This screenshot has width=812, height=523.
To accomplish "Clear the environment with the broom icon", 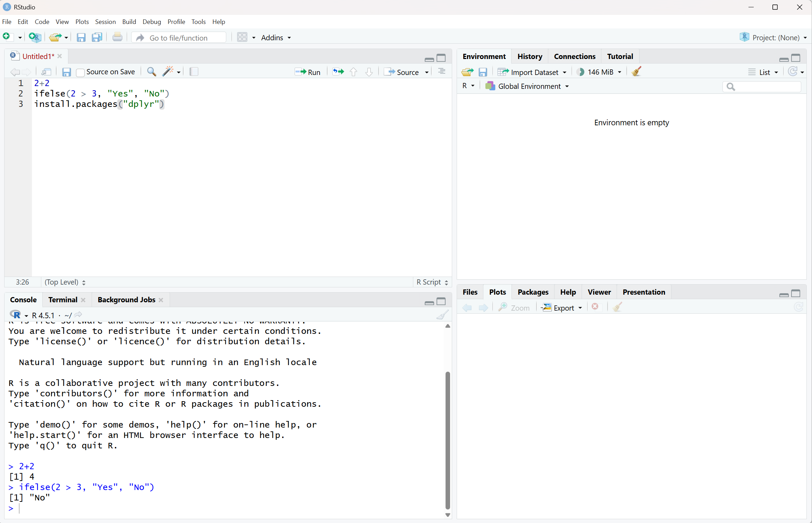I will tap(636, 72).
